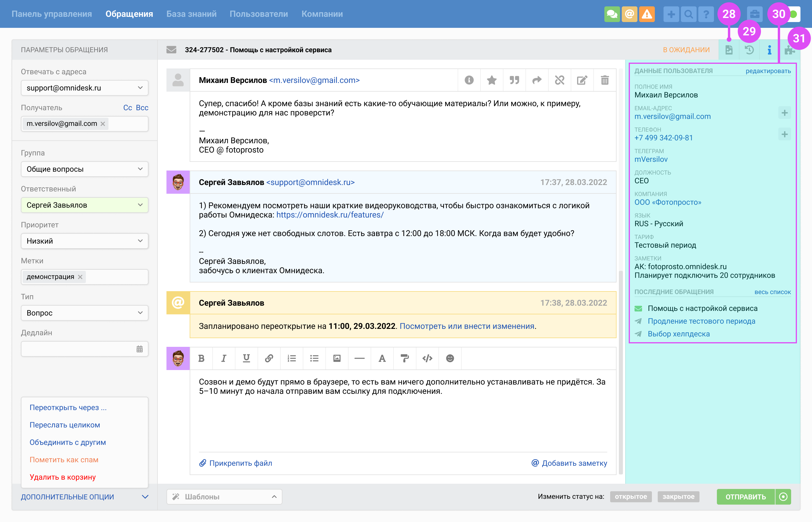Open the База знаний menu
812x522 pixels.
pos(191,14)
